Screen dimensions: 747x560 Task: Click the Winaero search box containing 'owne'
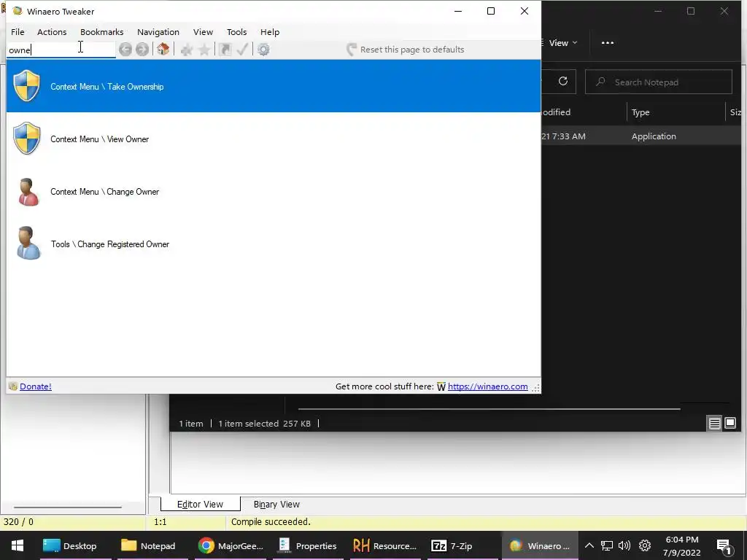tap(61, 50)
